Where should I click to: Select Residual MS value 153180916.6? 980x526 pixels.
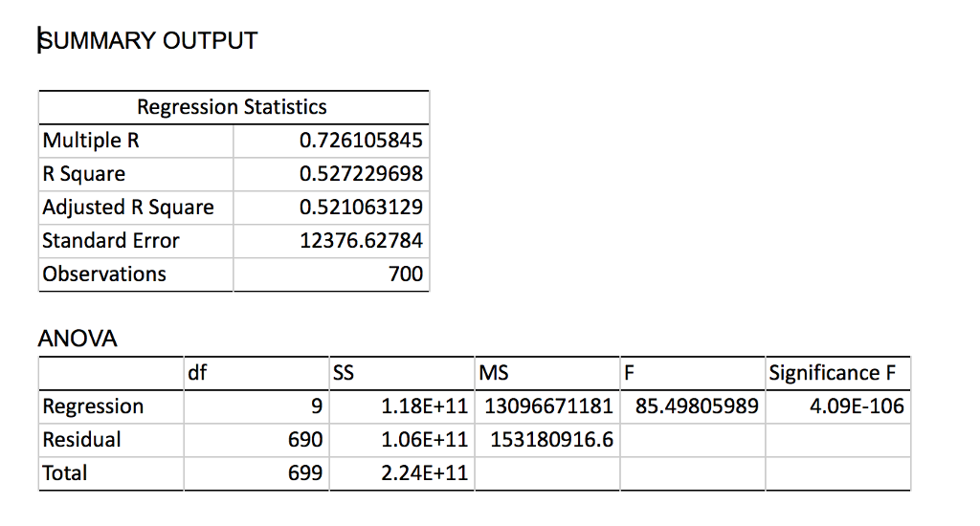(x=551, y=440)
